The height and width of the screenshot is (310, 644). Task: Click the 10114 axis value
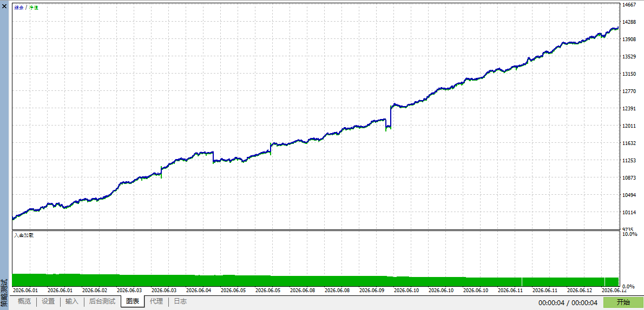630,212
